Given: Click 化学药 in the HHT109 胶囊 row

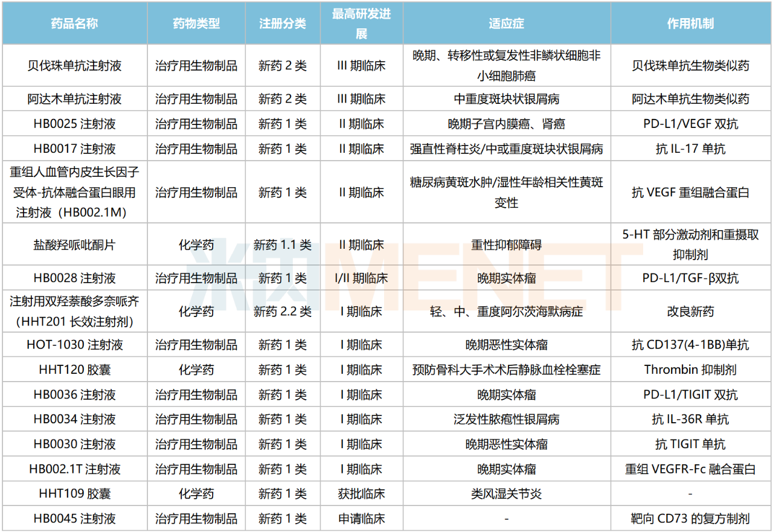Looking at the screenshot, I should click(196, 494).
